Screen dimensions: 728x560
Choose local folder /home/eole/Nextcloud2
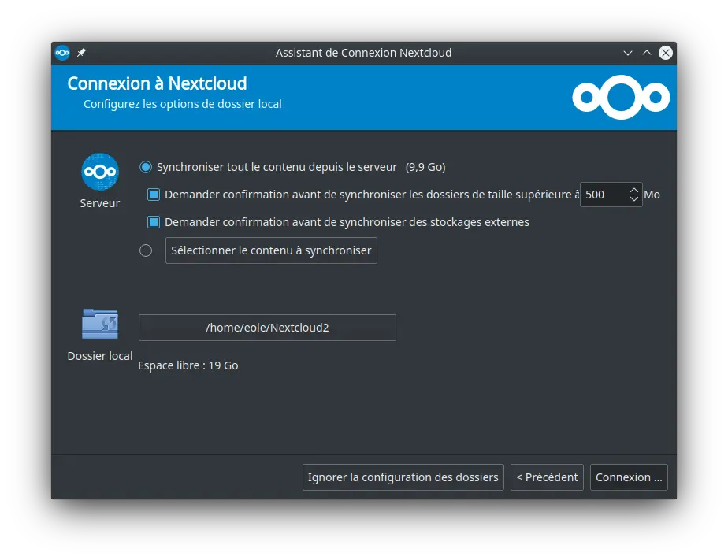267,328
